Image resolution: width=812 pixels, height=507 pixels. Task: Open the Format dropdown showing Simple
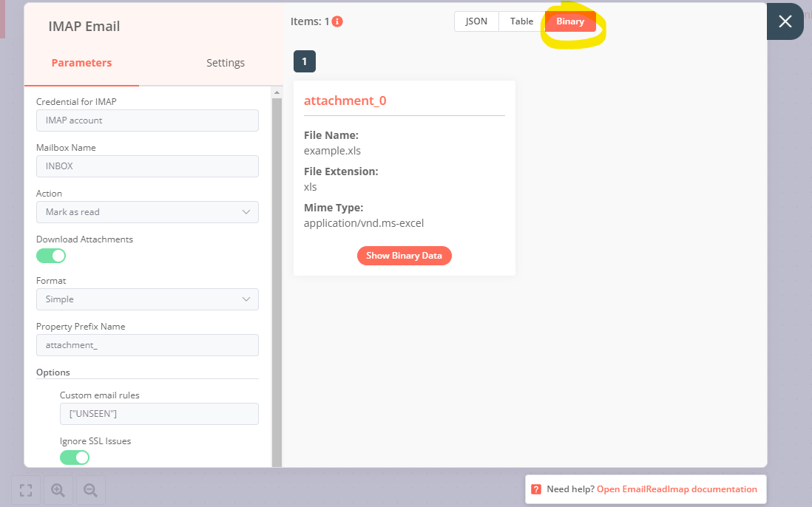point(147,299)
